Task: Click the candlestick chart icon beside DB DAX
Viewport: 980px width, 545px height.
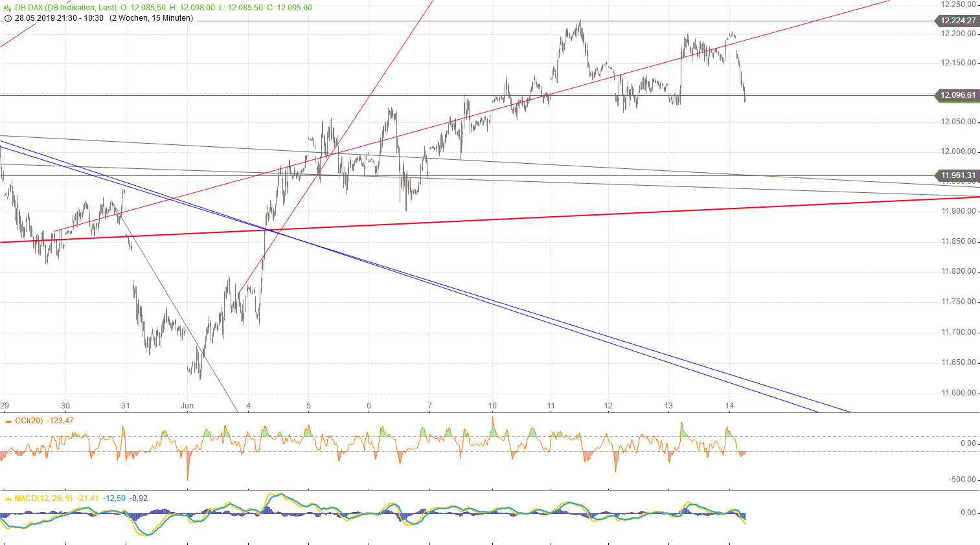Action: tap(8, 8)
